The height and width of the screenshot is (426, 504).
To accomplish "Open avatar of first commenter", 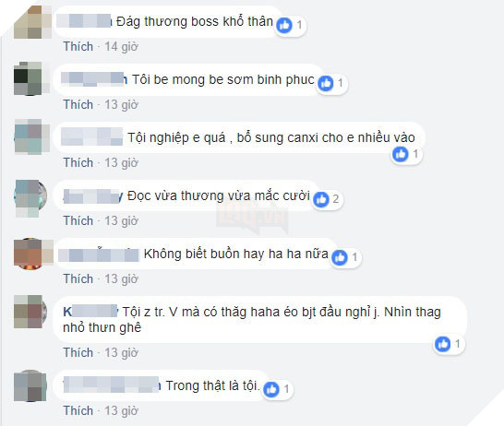I will 30,22.
